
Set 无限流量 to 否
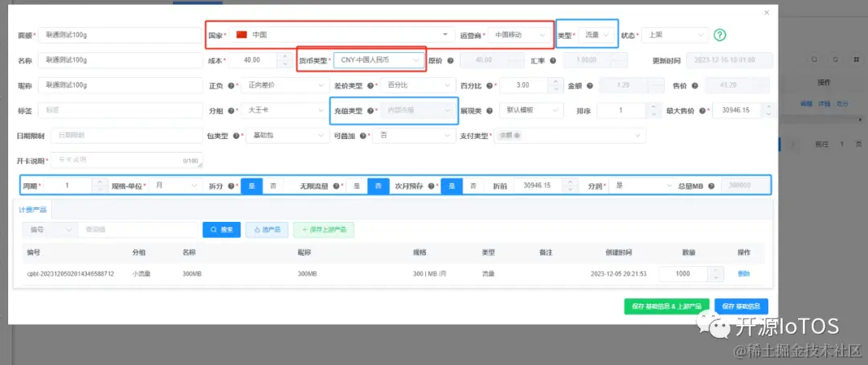(378, 186)
